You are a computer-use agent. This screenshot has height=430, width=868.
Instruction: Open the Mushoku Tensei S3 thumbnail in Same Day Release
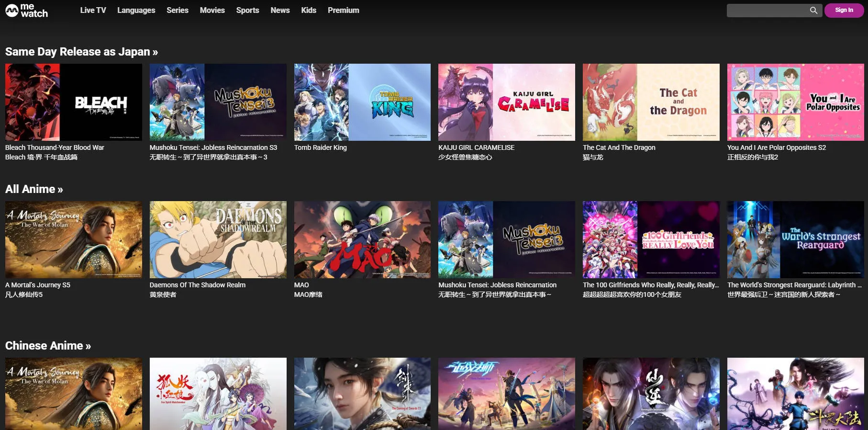[x=218, y=102]
